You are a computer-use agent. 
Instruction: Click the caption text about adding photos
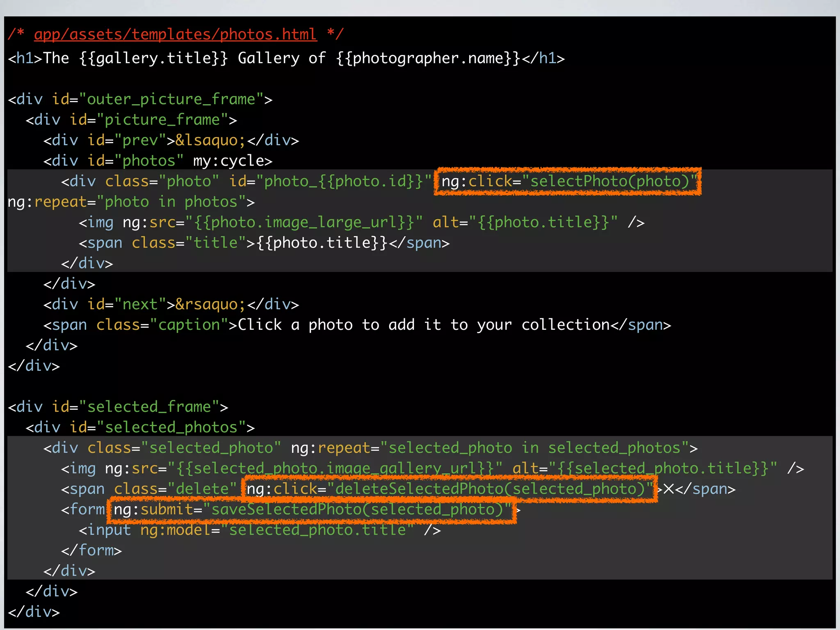[x=424, y=325]
